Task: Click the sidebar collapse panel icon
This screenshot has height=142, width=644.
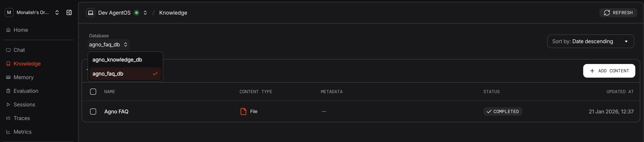Action: (69, 12)
